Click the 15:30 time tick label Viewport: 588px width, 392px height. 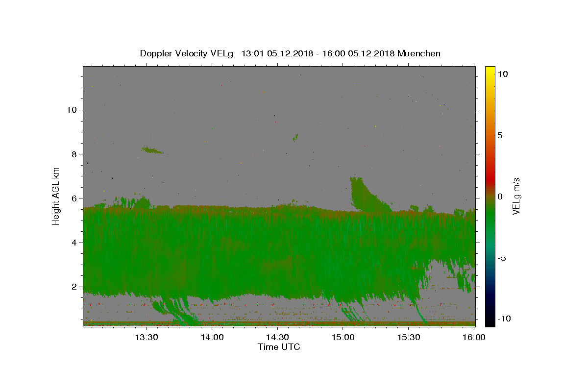point(409,337)
